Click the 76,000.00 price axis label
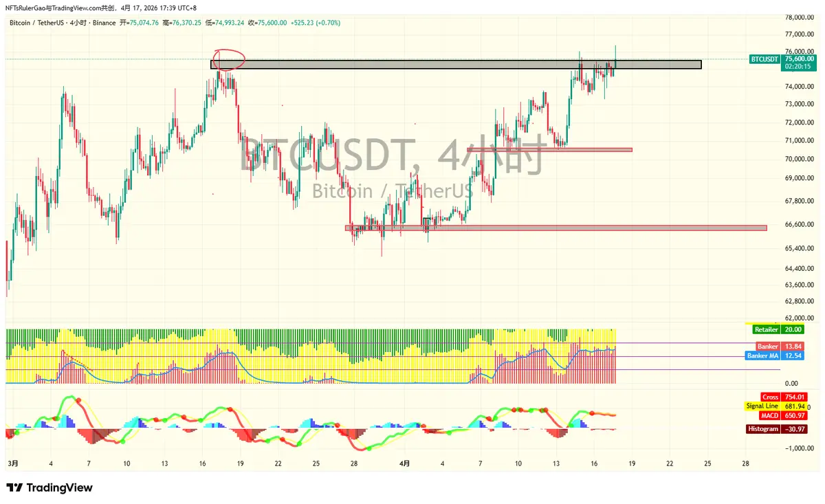Image resolution: width=825 pixels, height=504 pixels. 800,52
